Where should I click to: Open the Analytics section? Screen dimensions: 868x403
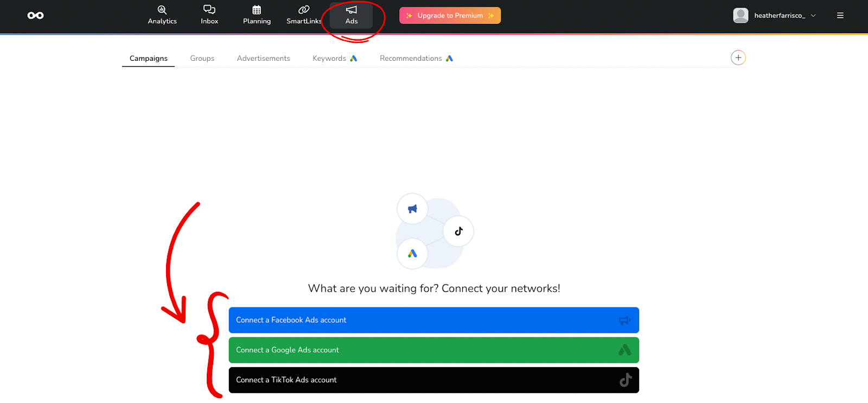pyautogui.click(x=162, y=15)
